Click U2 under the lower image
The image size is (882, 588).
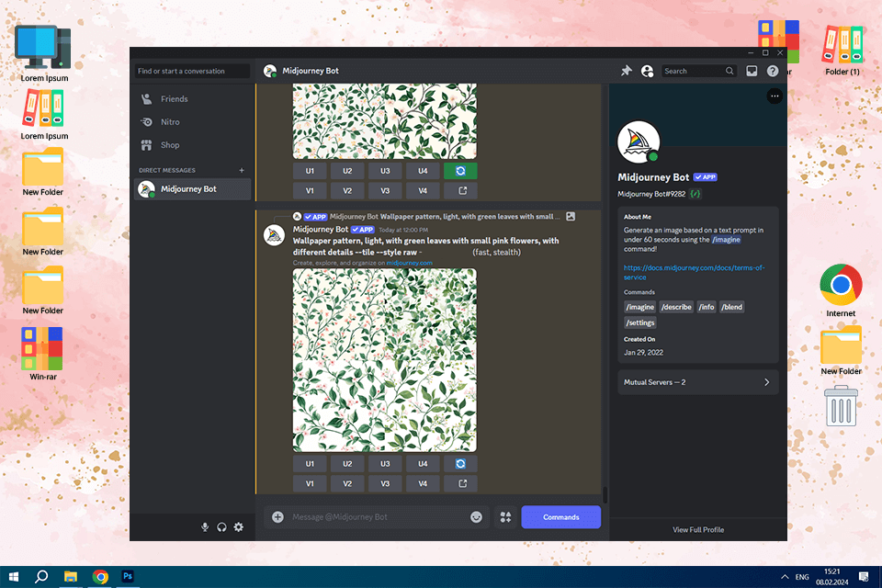[x=347, y=464]
